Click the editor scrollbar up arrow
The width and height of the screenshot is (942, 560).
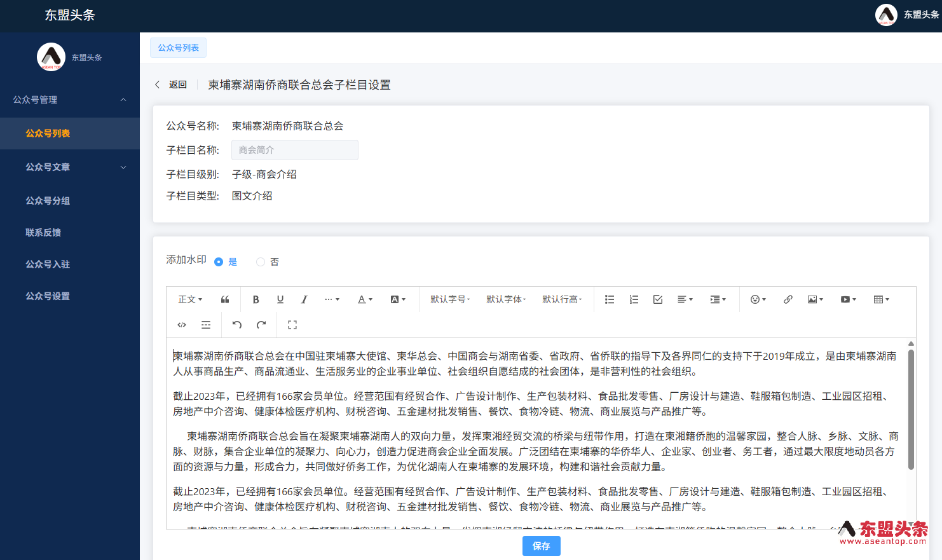911,343
